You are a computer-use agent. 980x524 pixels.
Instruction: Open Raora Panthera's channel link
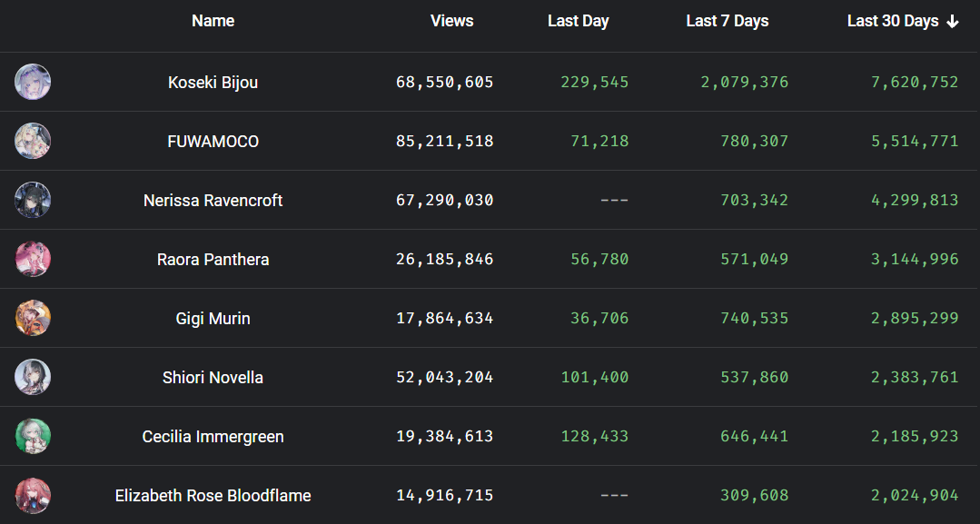point(213,259)
